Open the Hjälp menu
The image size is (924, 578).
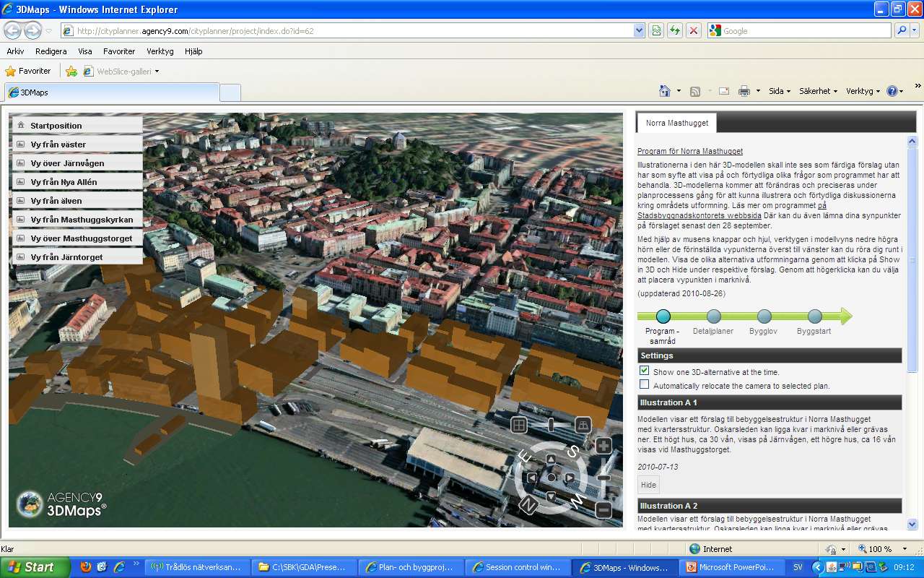pos(193,51)
